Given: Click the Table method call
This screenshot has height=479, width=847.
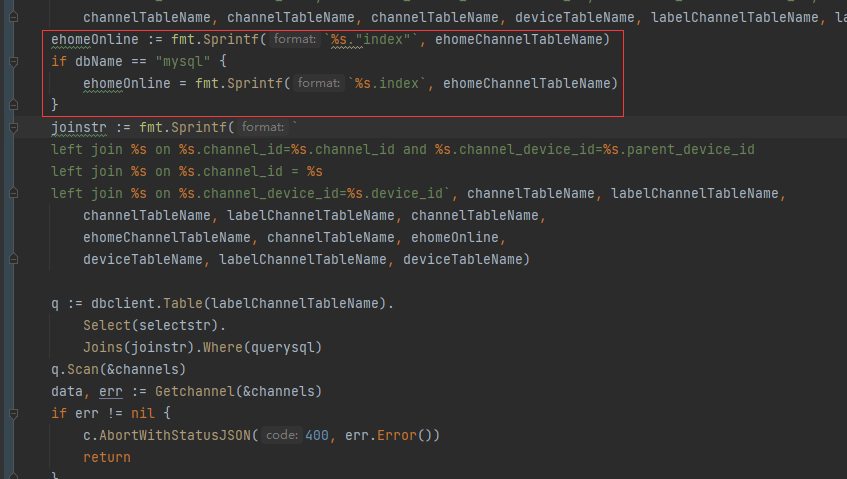Looking at the screenshot, I should pos(183,303).
